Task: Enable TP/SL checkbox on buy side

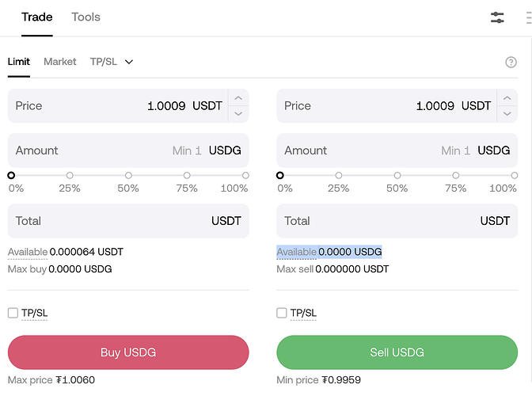Action: 13,313
